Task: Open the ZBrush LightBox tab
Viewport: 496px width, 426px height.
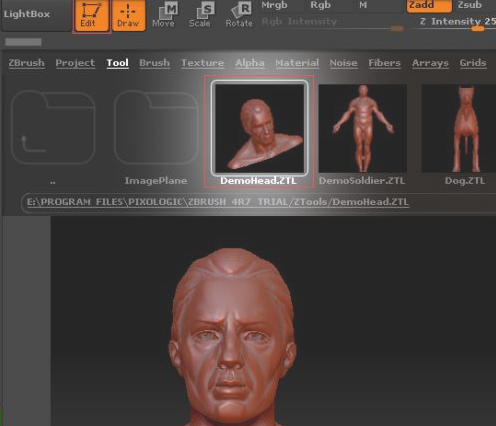Action: pyautogui.click(x=26, y=63)
